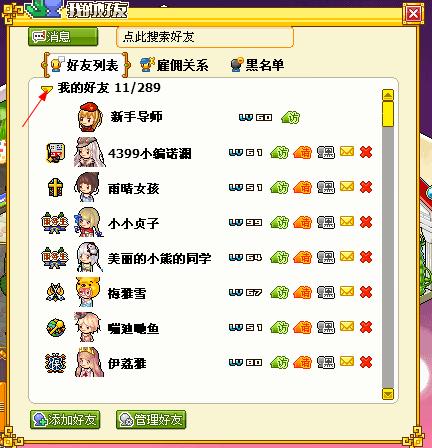This screenshot has height=448, width=432.
Task: Invite 4399小编诺澜 with the orange 请 icon
Action: [x=302, y=153]
